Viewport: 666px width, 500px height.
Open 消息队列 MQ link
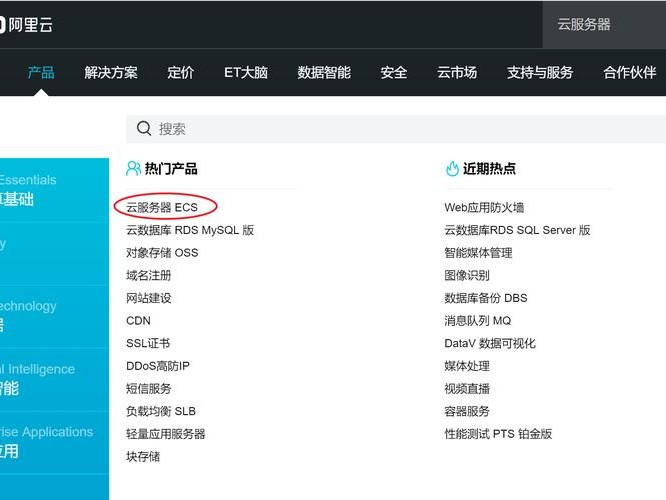[x=478, y=321]
